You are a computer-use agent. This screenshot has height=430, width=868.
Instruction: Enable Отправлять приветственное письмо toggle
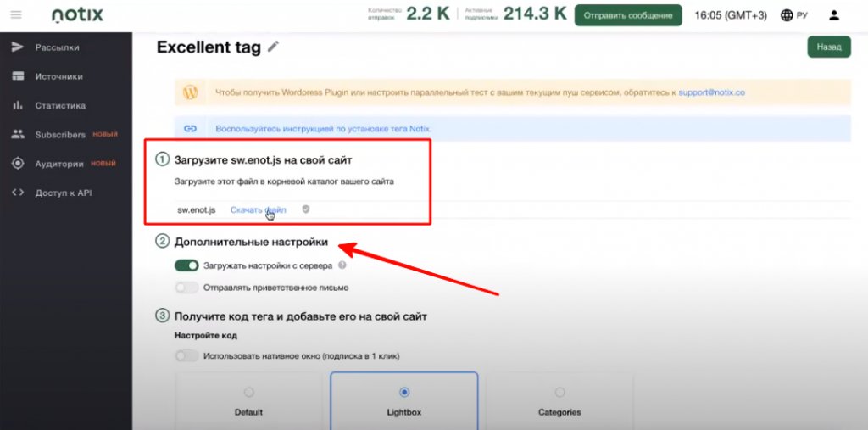(186, 288)
